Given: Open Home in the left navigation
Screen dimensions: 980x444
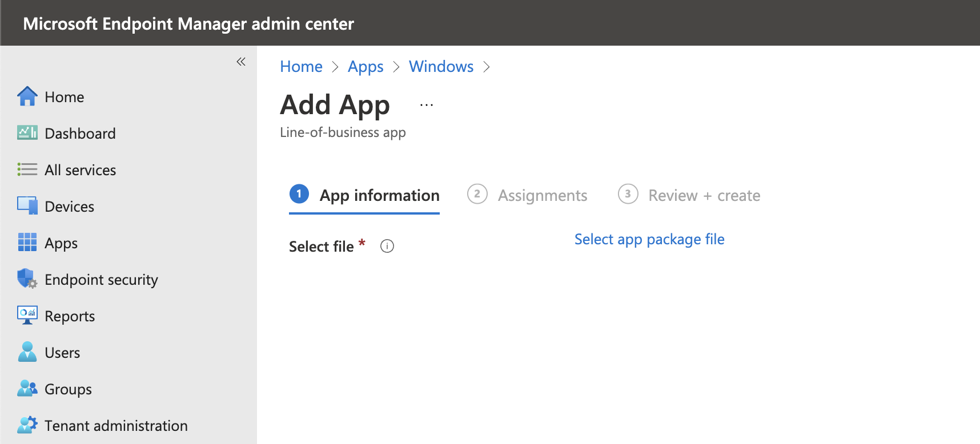Looking at the screenshot, I should point(64,97).
